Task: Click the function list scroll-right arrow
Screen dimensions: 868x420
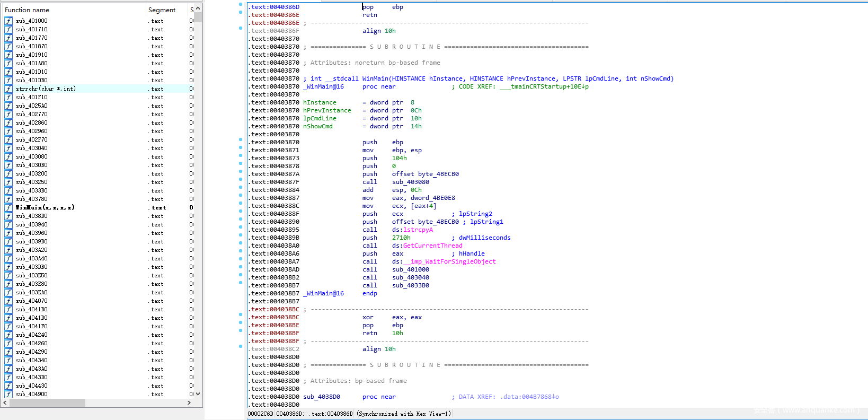Action: [189, 403]
